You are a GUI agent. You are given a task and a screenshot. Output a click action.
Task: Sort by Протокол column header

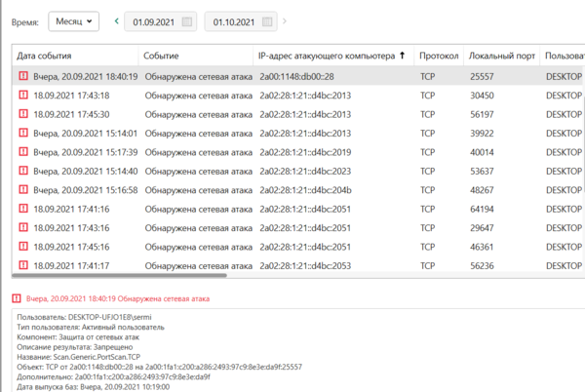tap(439, 56)
